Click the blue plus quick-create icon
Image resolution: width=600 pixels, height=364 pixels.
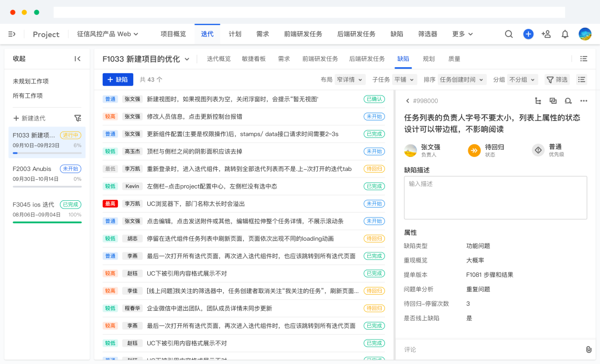tap(528, 34)
